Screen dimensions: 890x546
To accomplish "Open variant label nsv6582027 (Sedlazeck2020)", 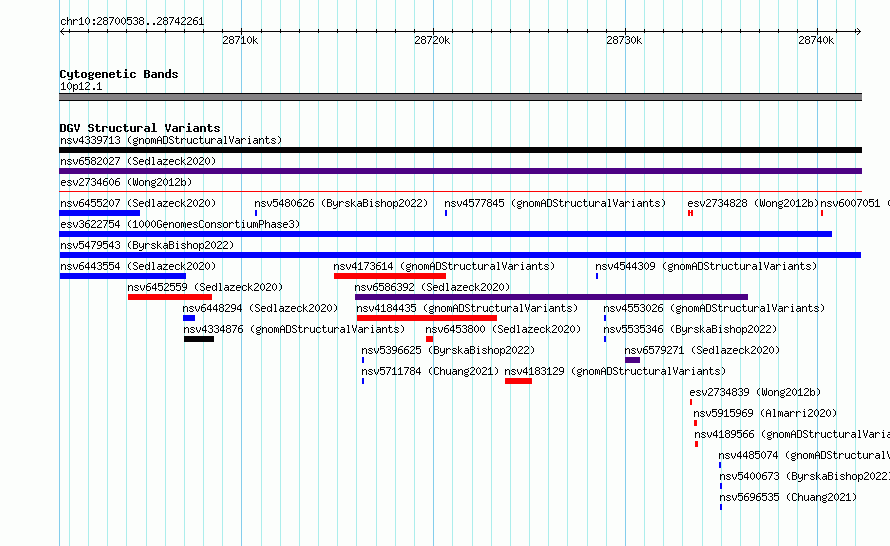I will click(138, 161).
